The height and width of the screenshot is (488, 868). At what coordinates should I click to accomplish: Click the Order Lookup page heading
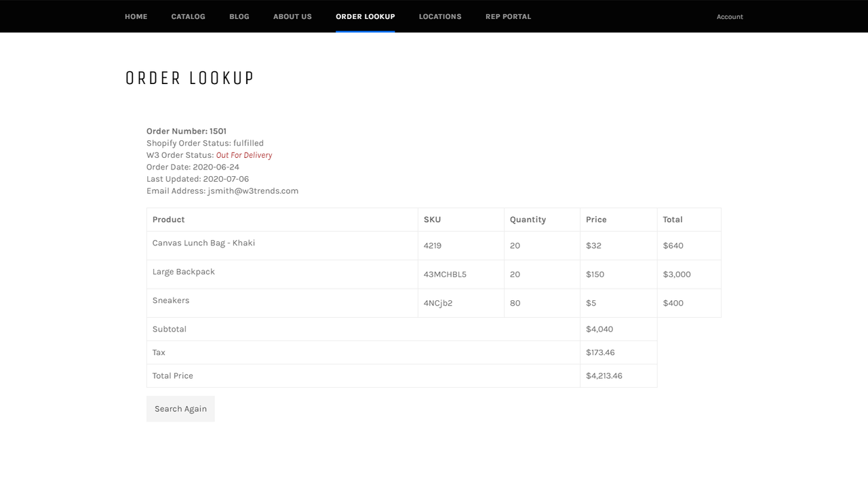click(190, 79)
